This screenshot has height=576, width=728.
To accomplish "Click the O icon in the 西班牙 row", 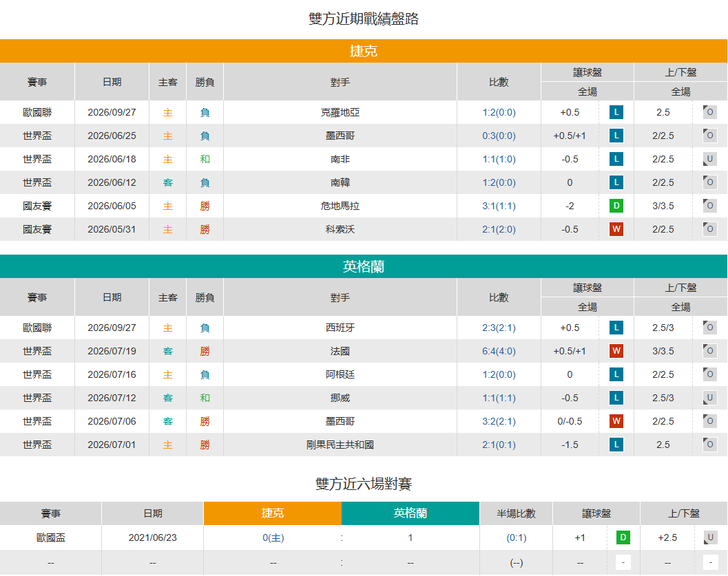I will click(709, 328).
